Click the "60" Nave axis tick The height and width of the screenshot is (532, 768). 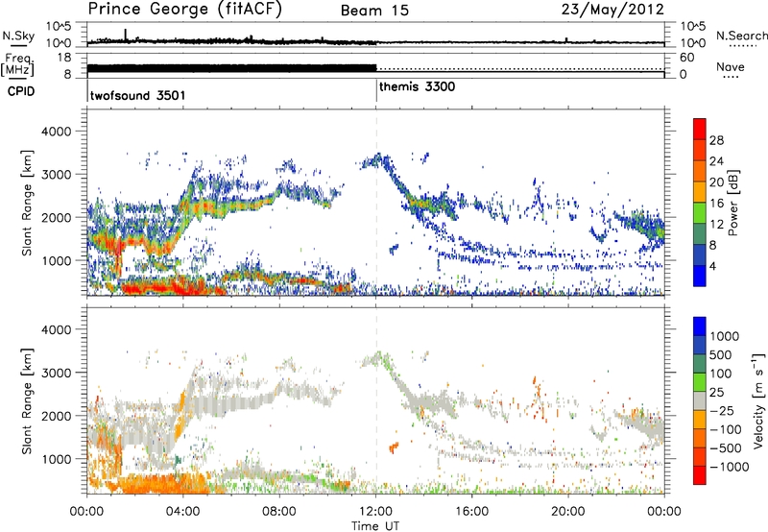coord(686,58)
